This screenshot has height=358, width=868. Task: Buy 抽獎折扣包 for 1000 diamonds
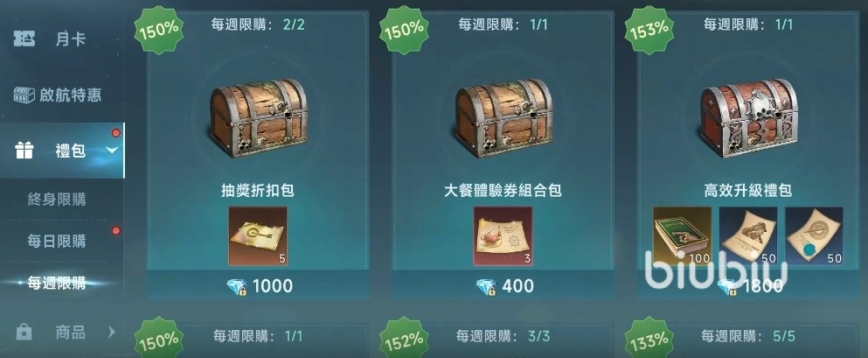pos(258,285)
